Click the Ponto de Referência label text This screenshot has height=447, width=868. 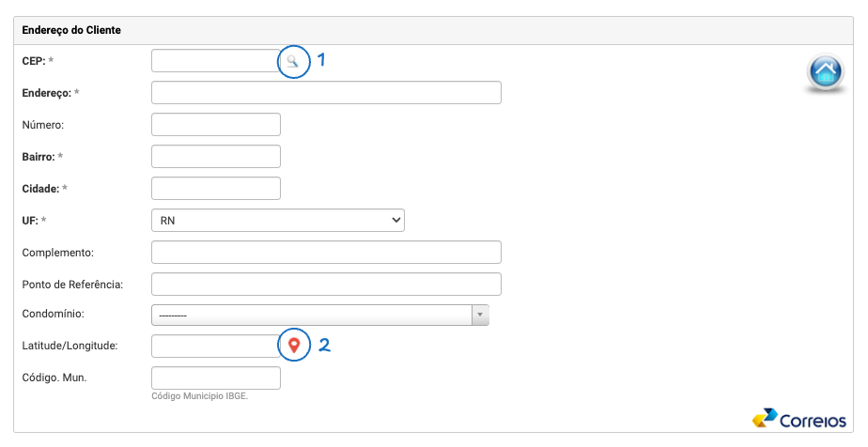point(72,284)
